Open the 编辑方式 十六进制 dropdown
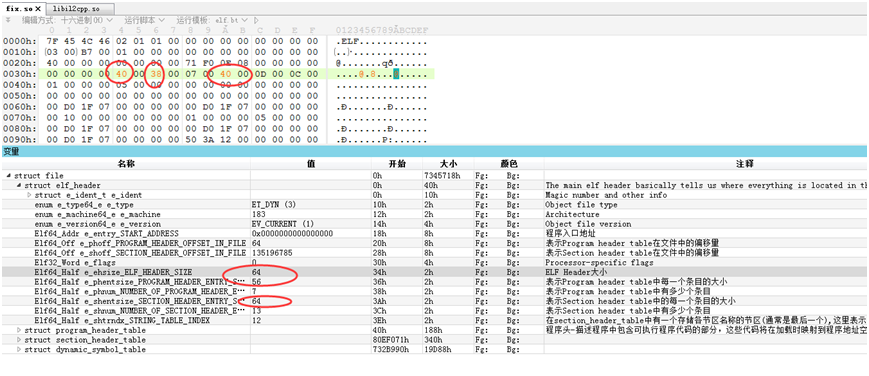Viewport: 869px width, 376px height. [68, 20]
